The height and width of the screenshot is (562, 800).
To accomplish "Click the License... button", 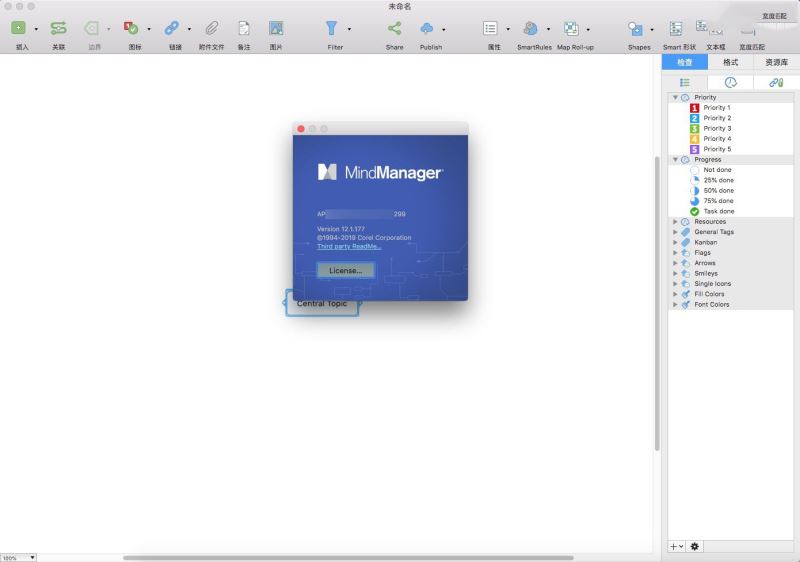I will (x=345, y=270).
